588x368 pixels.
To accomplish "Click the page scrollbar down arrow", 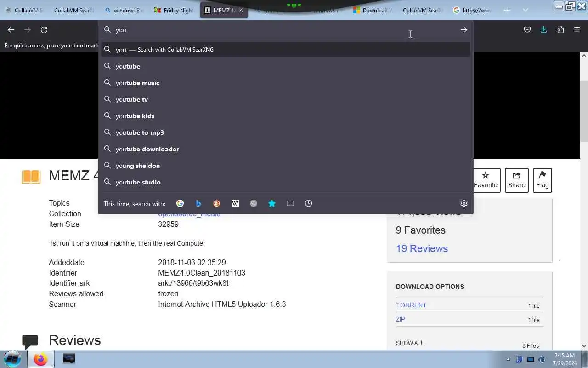I will tap(584, 345).
